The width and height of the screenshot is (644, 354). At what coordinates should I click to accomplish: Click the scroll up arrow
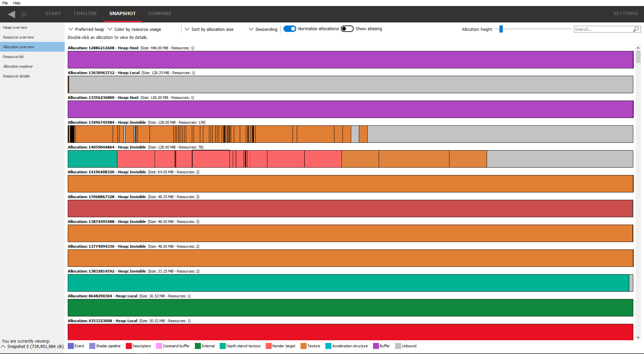pos(638,48)
